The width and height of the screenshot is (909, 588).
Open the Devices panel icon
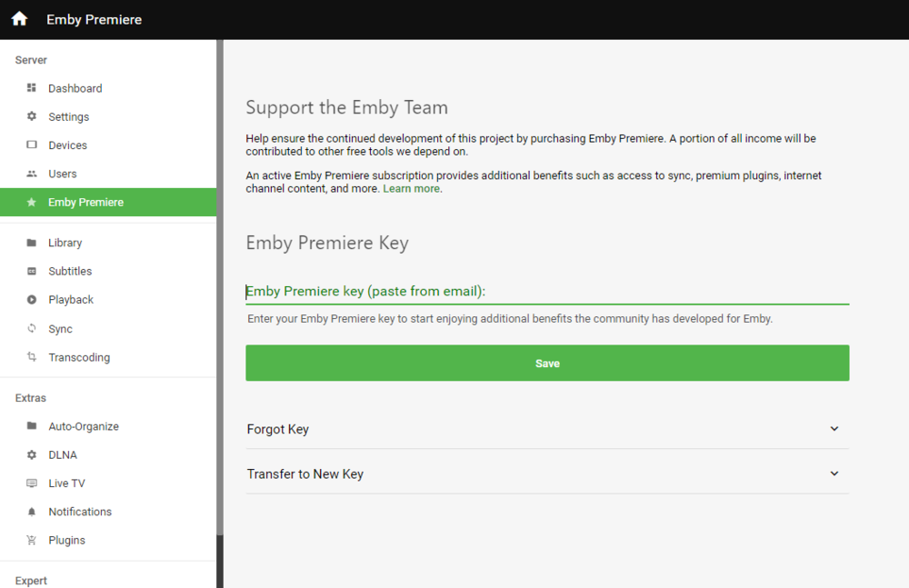[x=33, y=145]
